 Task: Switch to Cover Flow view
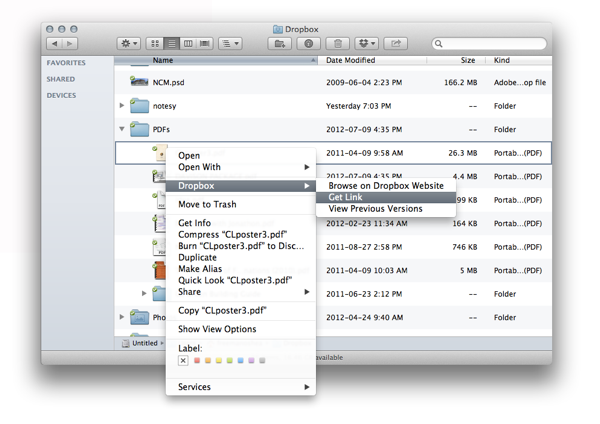point(205,44)
